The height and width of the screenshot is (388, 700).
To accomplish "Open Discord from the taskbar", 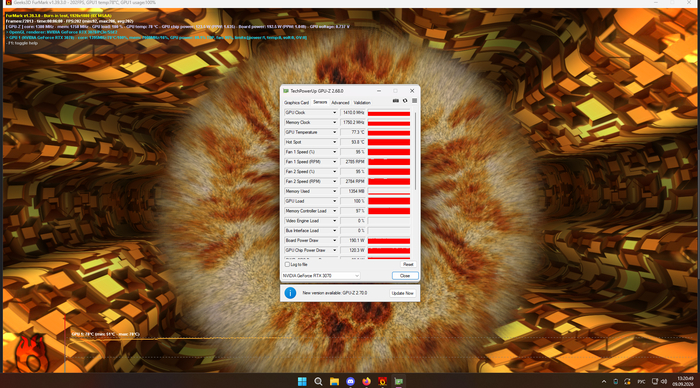I will point(350,381).
